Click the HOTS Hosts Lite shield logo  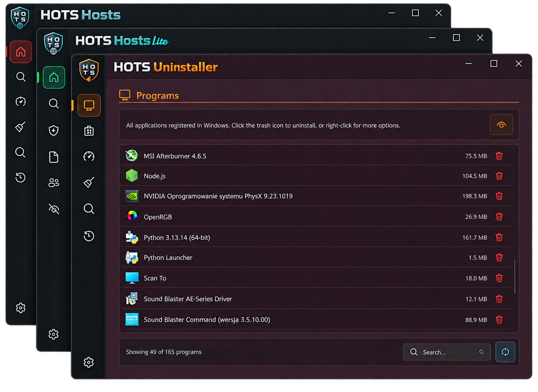pyautogui.click(x=53, y=43)
